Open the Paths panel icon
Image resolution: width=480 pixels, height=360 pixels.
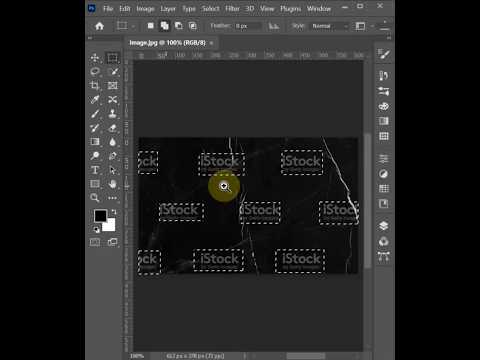pos(384,256)
